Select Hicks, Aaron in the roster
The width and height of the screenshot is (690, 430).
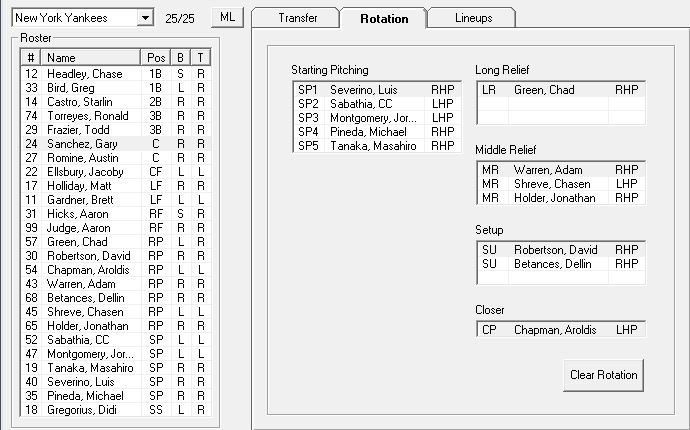[x=116, y=214]
